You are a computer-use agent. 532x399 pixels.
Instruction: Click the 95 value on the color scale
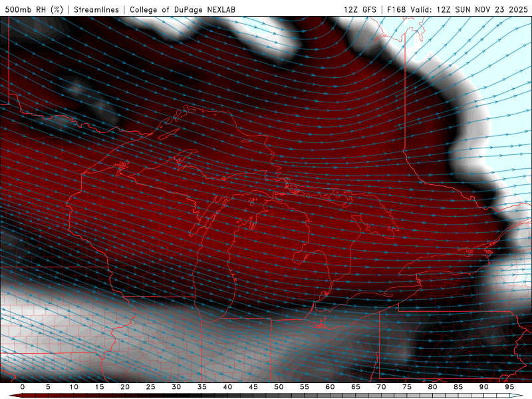[509, 387]
